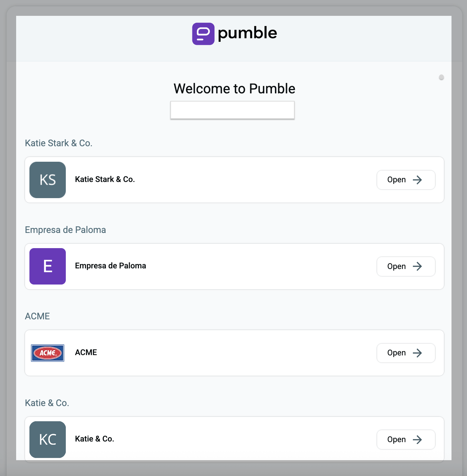Viewport: 467px width, 476px height.
Task: Click the purple E avatar of Empresa de Paloma
Action: click(47, 266)
